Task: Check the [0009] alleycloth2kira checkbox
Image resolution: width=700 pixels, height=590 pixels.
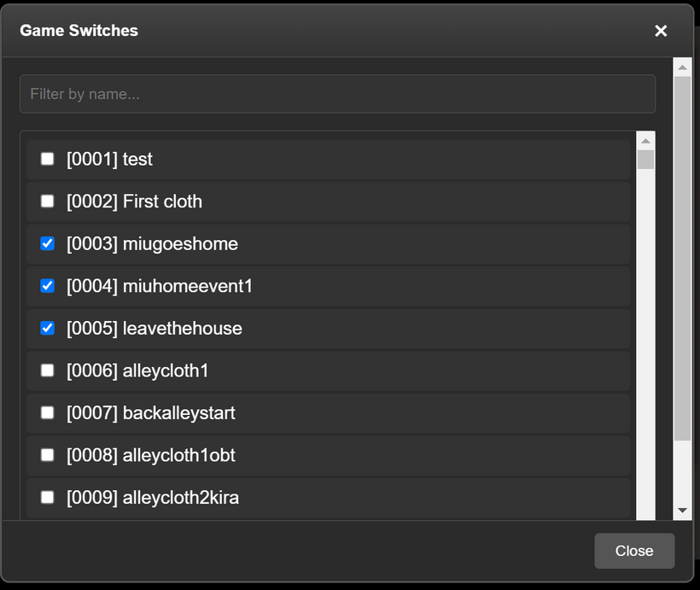Action: pyautogui.click(x=48, y=498)
